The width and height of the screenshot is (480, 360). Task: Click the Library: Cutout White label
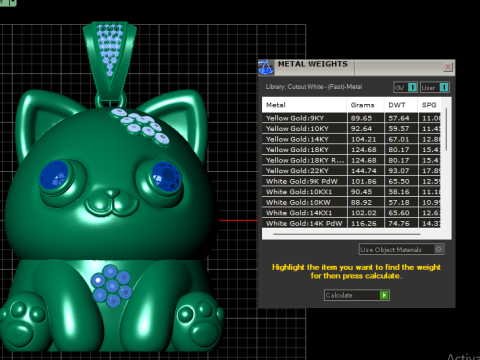click(314, 87)
